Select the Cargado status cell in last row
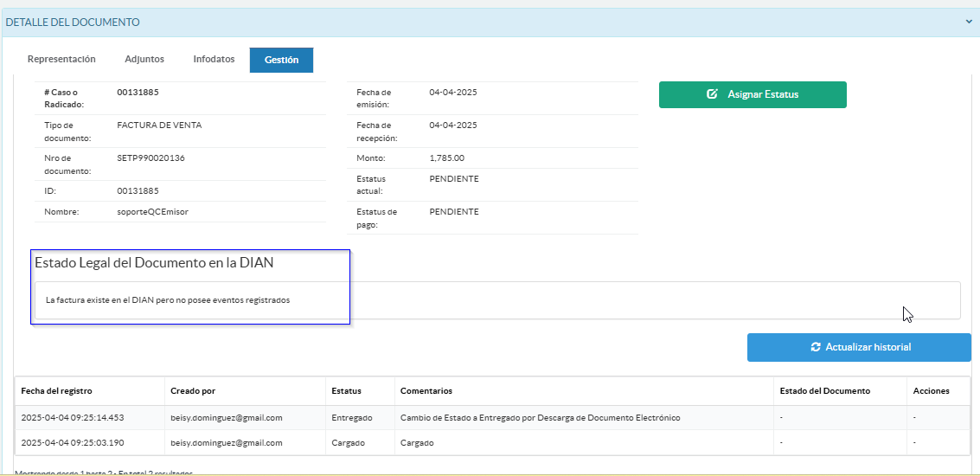The height and width of the screenshot is (476, 980). coord(348,443)
